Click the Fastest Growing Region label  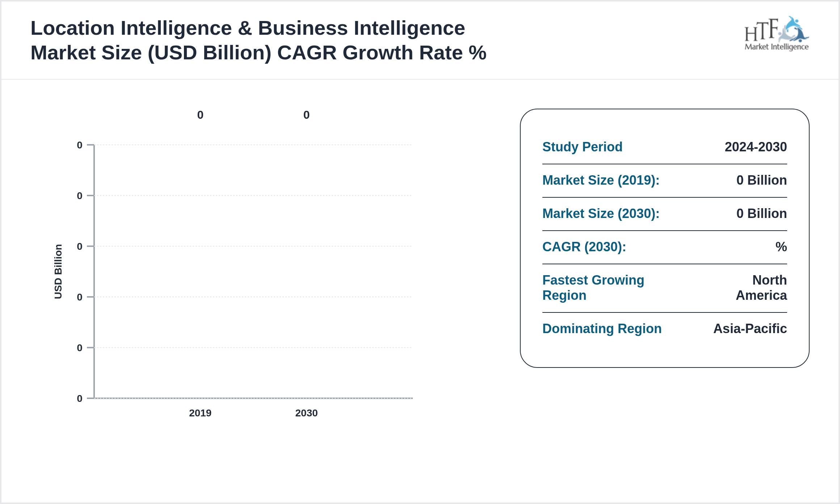593,287
